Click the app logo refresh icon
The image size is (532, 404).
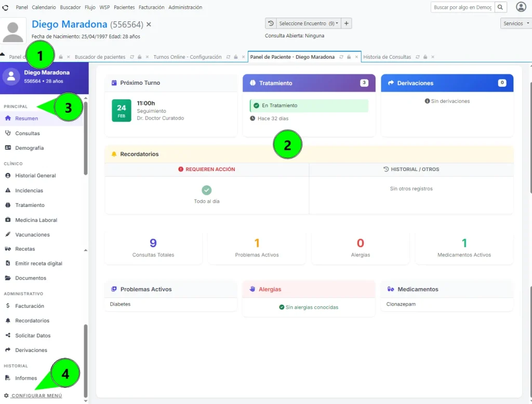point(5,7)
